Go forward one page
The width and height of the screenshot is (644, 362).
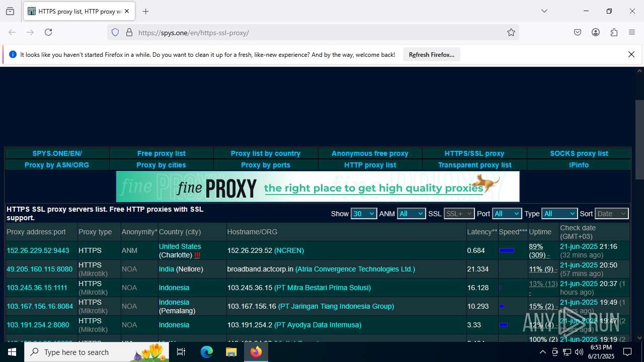pyautogui.click(x=30, y=32)
